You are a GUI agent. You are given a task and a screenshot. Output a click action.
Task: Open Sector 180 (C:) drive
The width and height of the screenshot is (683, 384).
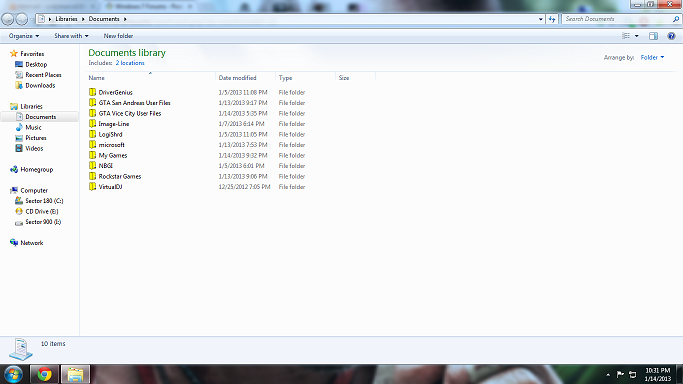(x=44, y=201)
